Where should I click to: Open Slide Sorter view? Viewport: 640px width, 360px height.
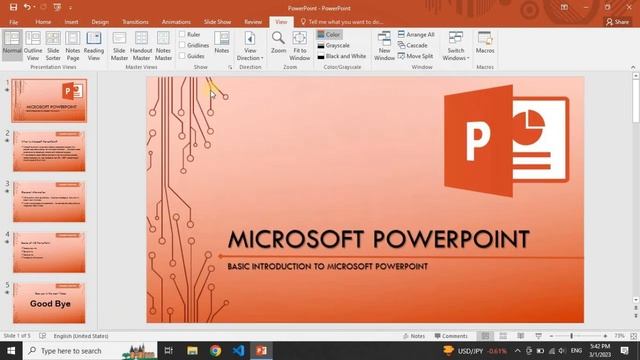(53, 46)
